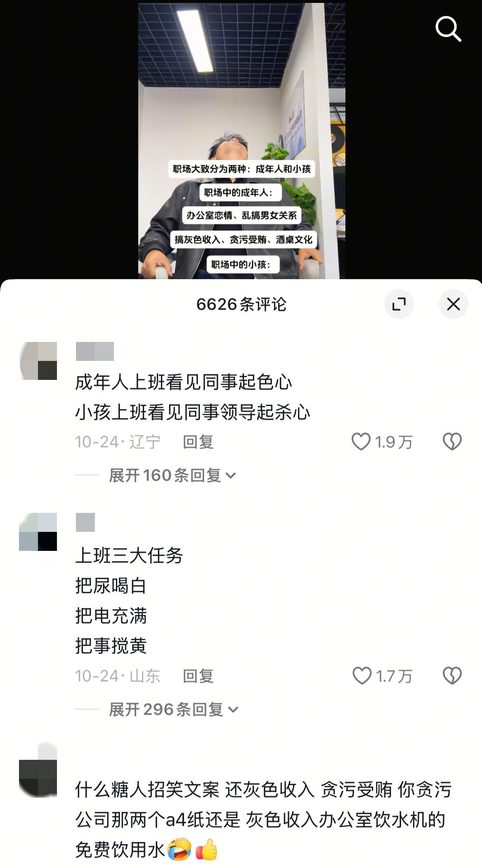482x868 pixels.
Task: Tap the second commenter's username
Action: tap(85, 522)
